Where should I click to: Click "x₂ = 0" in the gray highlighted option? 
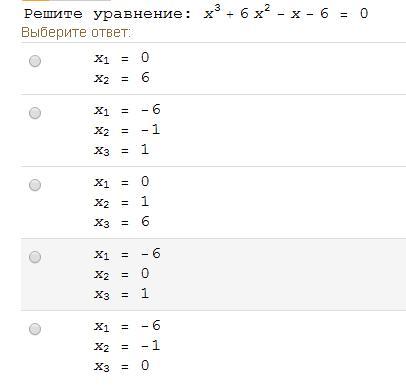(122, 274)
